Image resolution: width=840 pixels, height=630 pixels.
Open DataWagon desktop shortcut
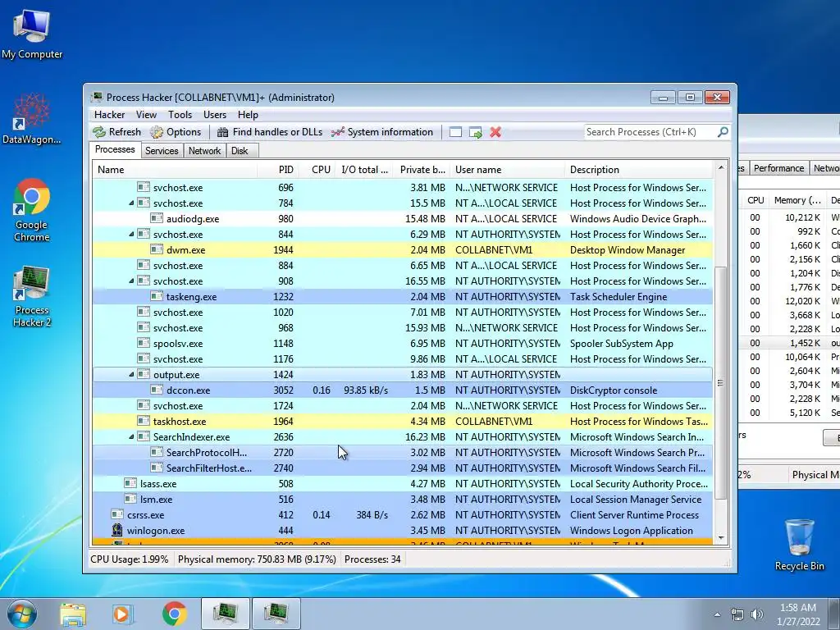(32, 119)
